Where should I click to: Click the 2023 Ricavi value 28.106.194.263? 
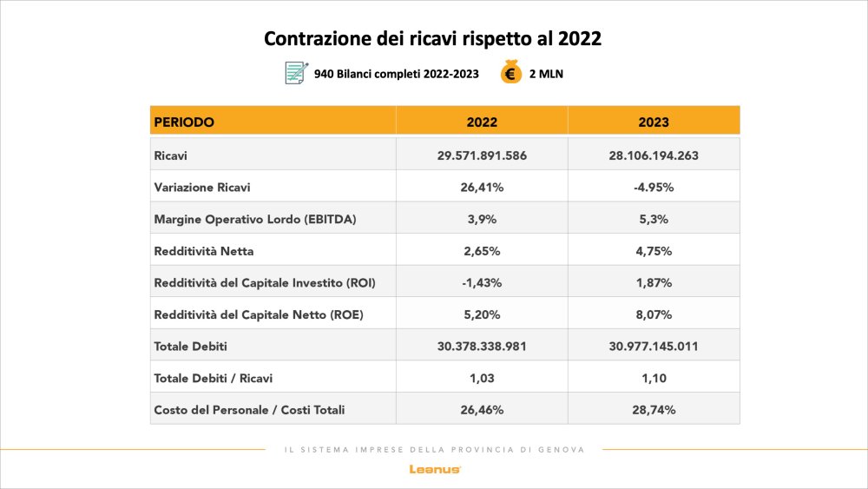pos(654,155)
